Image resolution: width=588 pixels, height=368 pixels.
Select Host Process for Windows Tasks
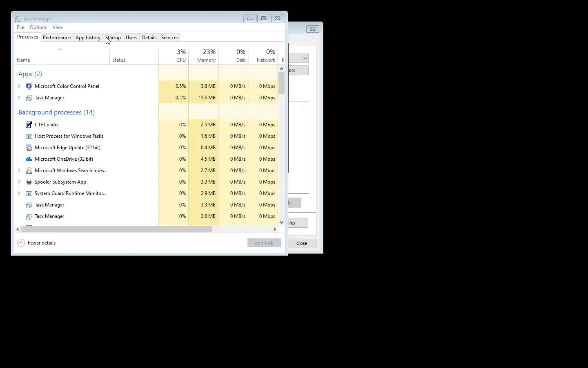pyautogui.click(x=69, y=136)
